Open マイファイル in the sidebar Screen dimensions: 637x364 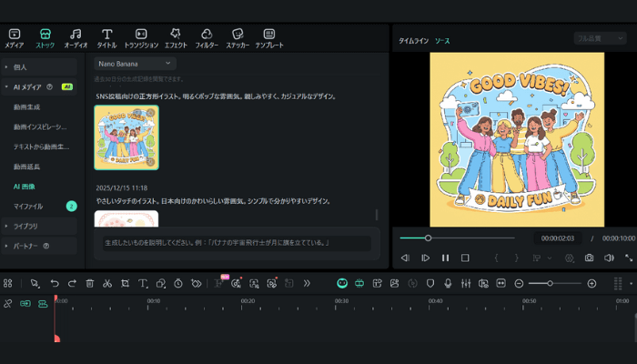27,207
